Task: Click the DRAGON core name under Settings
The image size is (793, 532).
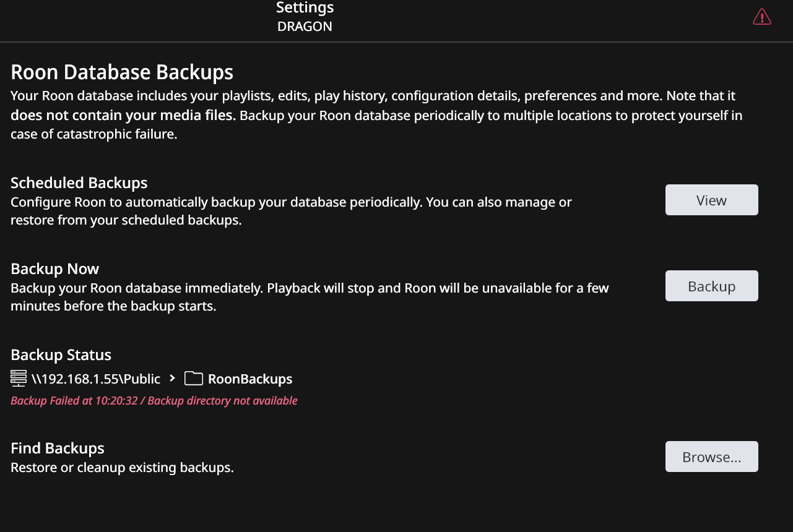Action: click(305, 27)
